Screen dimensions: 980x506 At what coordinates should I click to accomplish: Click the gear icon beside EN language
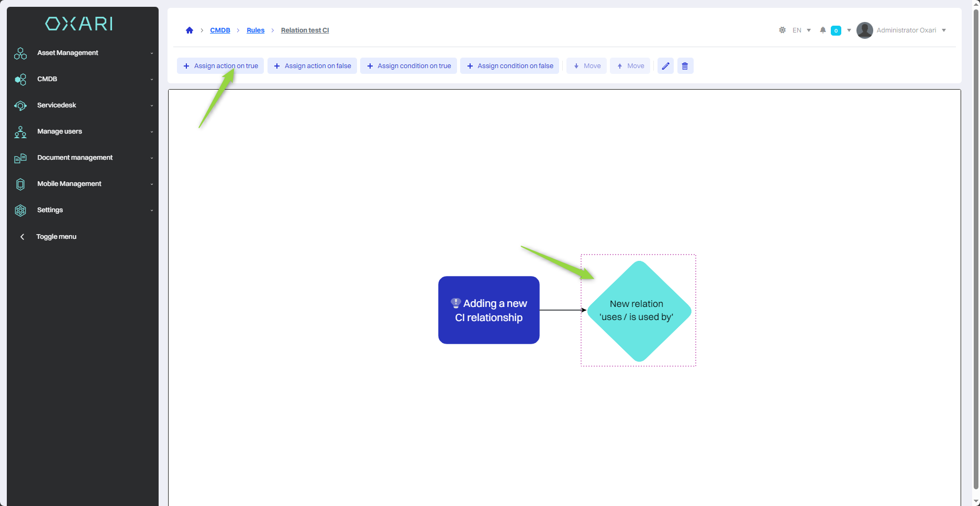point(782,30)
